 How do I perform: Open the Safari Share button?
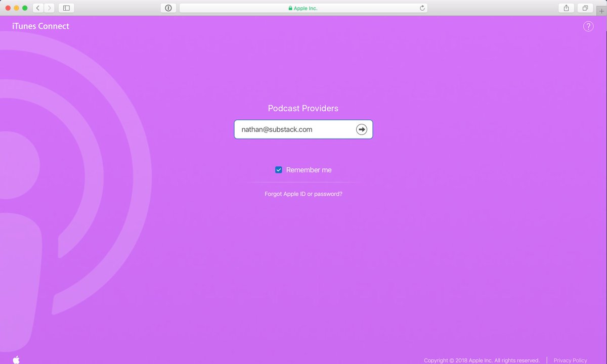[566, 8]
